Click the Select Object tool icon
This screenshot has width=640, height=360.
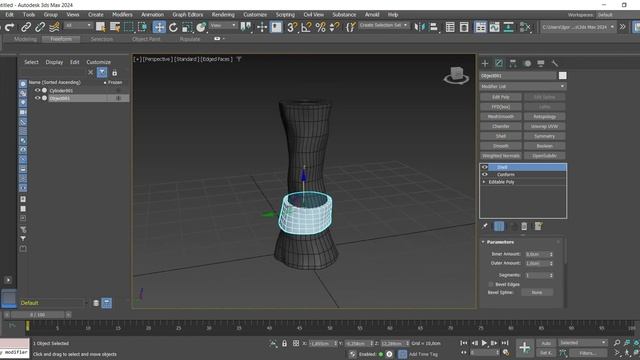pos(100,27)
